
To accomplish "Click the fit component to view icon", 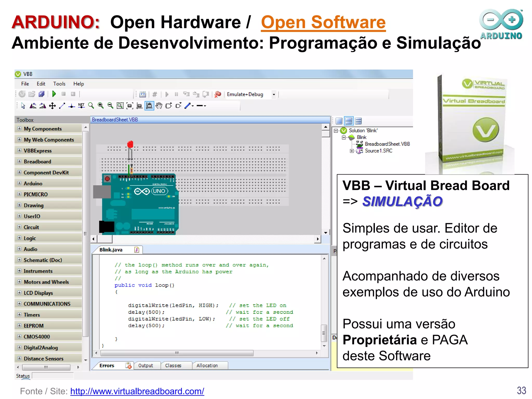I will [130, 106].
